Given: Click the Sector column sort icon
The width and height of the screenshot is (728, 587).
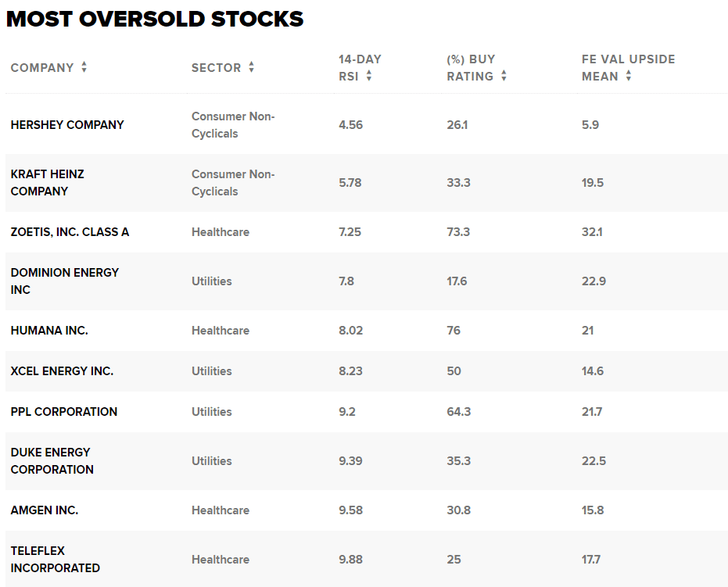Looking at the screenshot, I should coord(251,68).
